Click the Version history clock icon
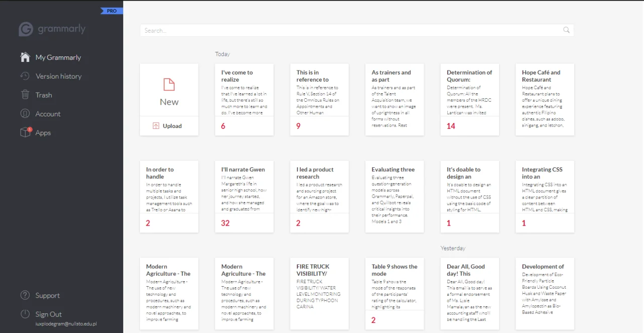Screen dimensions: 644x333 pos(25,76)
